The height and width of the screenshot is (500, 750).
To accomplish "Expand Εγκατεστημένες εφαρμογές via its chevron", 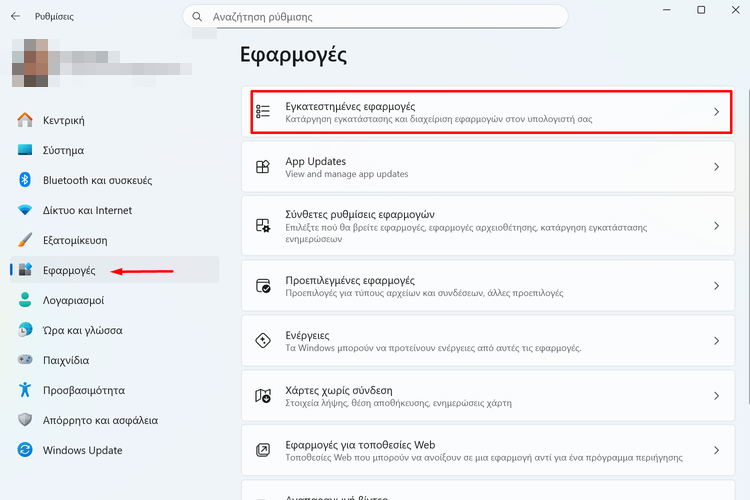I will click(716, 112).
